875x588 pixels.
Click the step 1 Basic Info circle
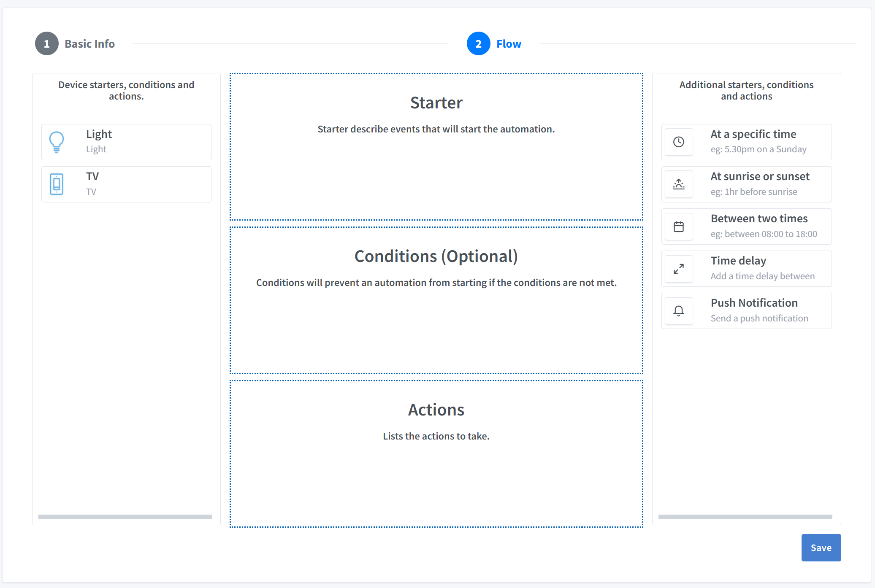coord(46,43)
